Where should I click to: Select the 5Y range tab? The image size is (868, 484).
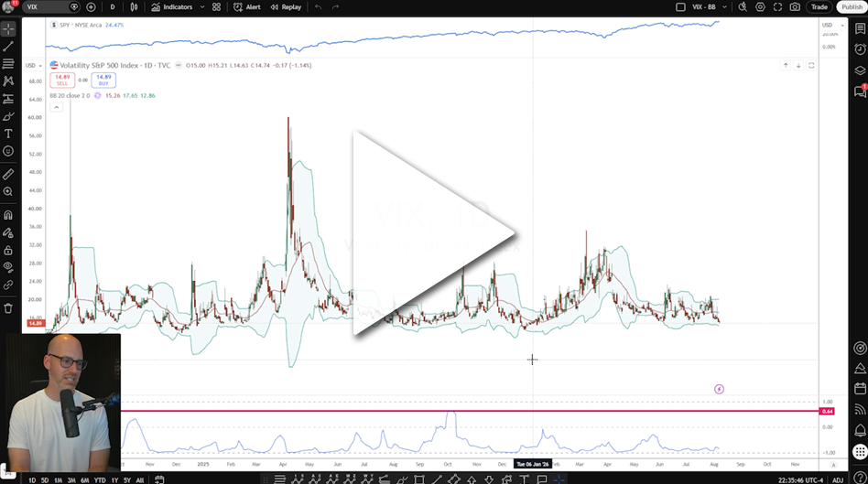127,480
